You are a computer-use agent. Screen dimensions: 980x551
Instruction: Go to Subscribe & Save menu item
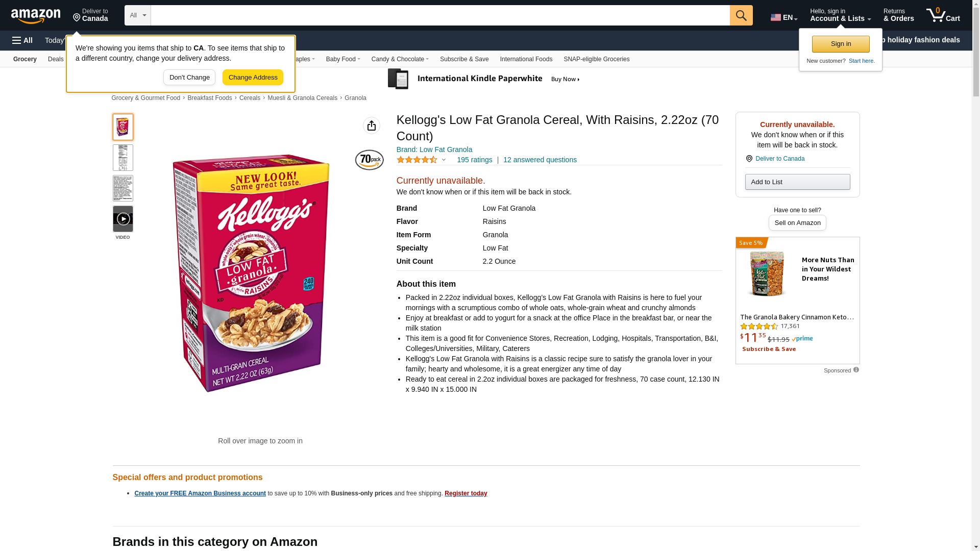point(464,59)
